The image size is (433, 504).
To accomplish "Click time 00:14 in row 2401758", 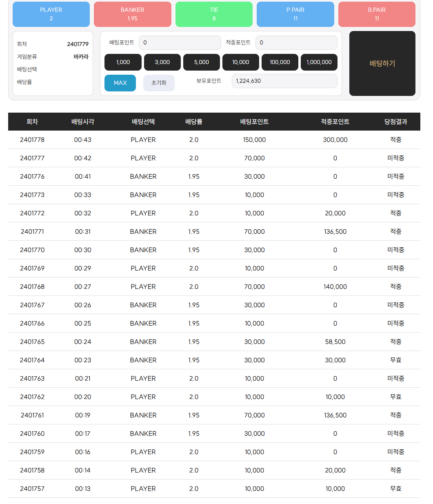I will tap(83, 470).
